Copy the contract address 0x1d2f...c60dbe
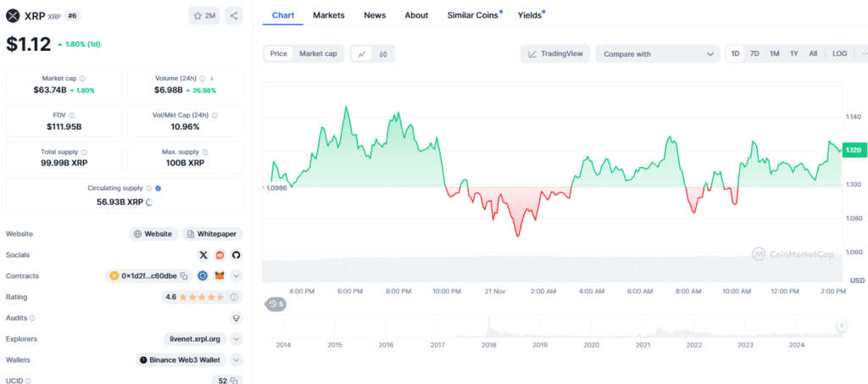868x384 pixels. click(x=184, y=275)
